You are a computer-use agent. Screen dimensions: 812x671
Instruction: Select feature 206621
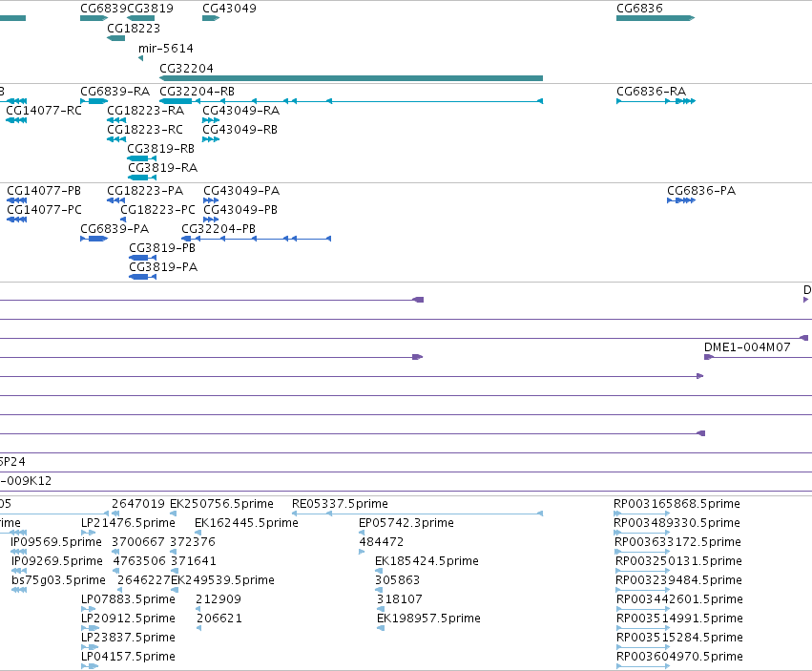coord(198,628)
